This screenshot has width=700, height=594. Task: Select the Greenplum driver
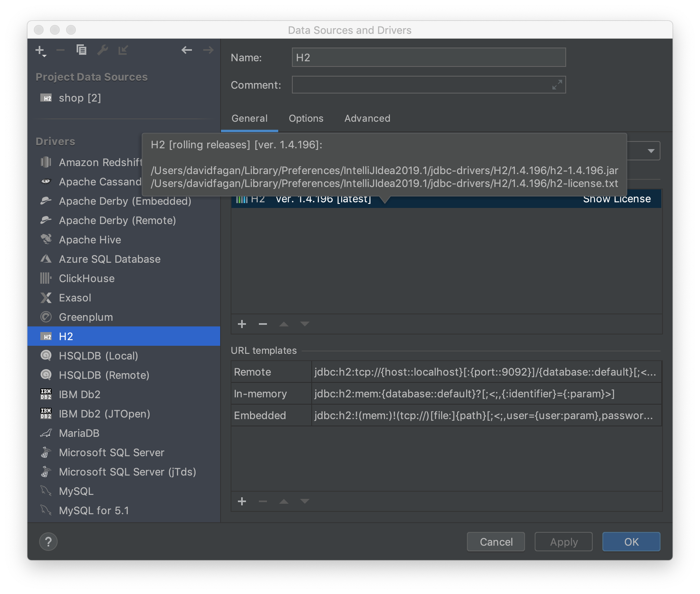click(124, 317)
